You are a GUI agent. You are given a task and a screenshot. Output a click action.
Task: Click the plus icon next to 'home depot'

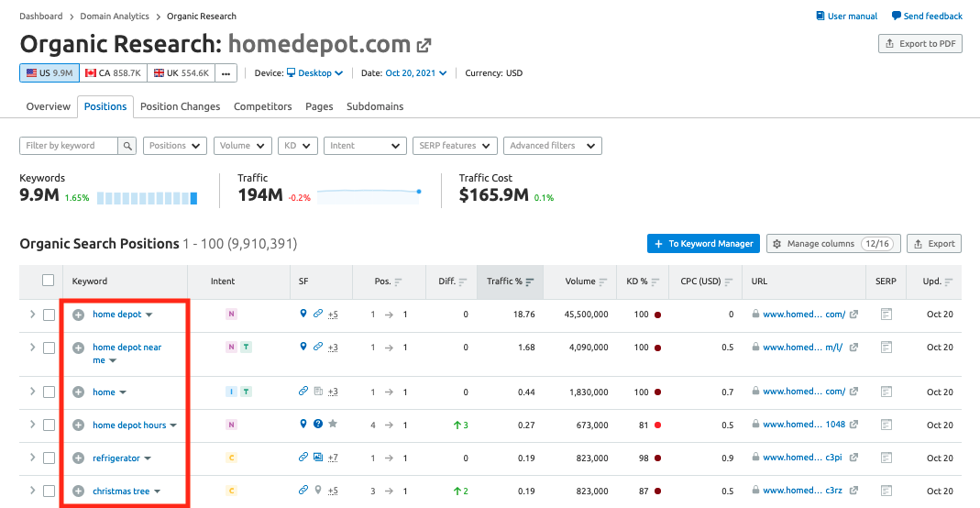(x=78, y=315)
